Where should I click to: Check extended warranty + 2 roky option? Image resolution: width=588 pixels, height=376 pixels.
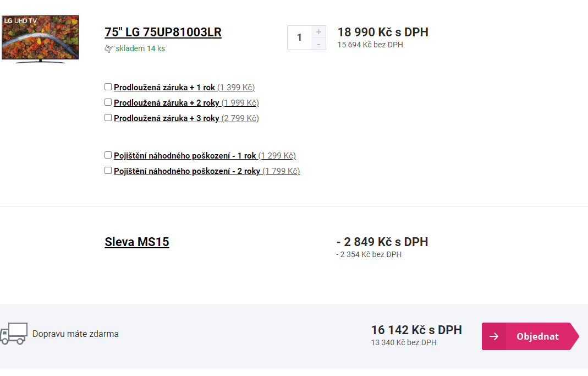pyautogui.click(x=108, y=102)
